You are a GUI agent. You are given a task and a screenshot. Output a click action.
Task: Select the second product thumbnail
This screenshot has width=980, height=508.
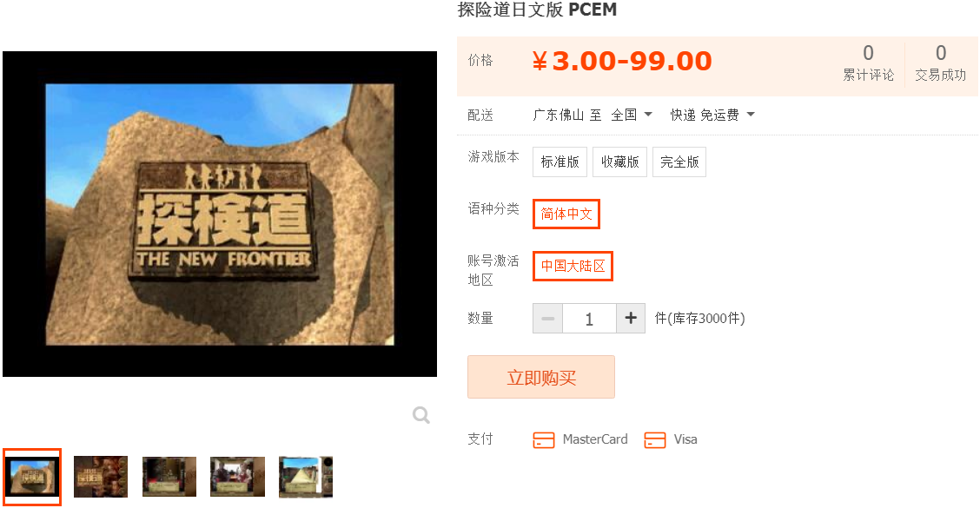(101, 477)
